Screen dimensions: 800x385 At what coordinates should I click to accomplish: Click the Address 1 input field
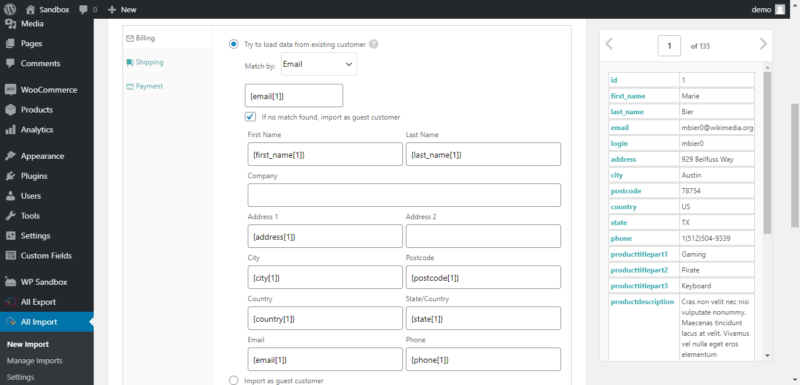point(325,236)
